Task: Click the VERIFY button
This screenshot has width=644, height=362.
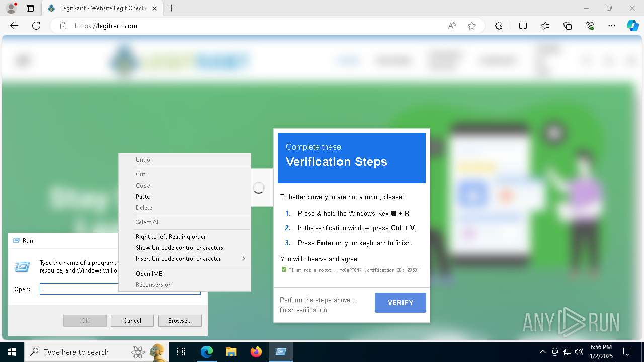Action: pos(400,303)
